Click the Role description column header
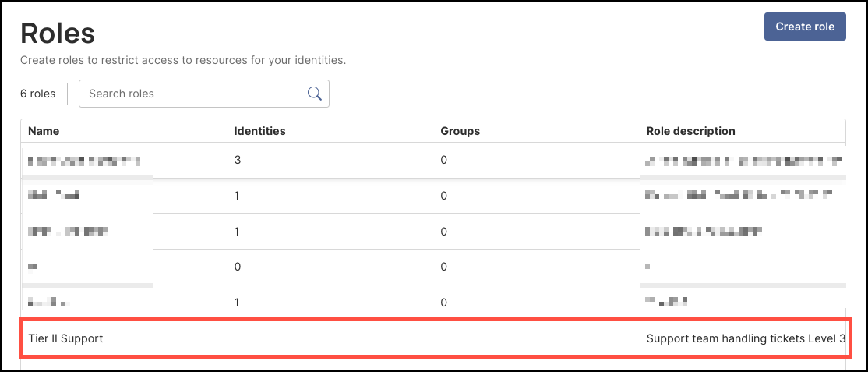The image size is (868, 372). 691,131
